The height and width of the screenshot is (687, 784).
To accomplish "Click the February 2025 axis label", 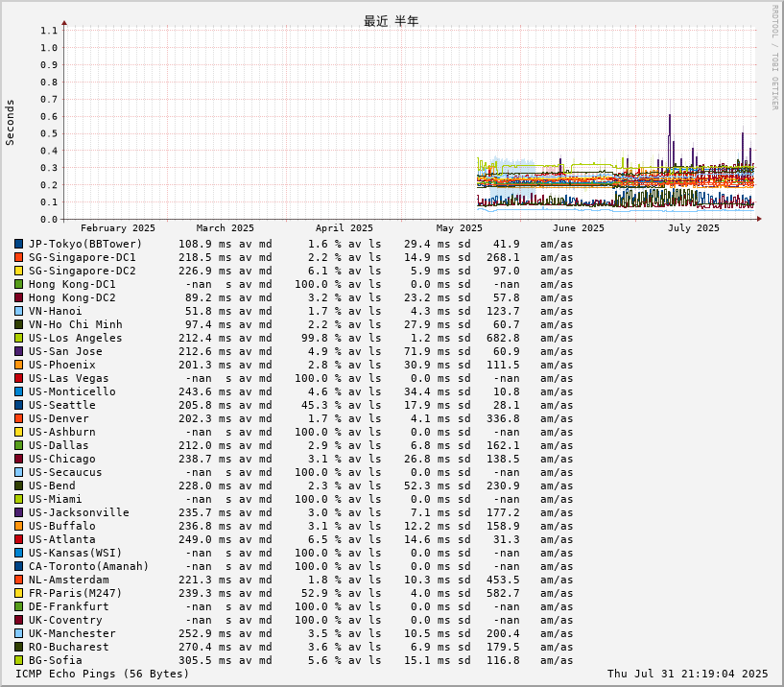I will click(x=118, y=228).
